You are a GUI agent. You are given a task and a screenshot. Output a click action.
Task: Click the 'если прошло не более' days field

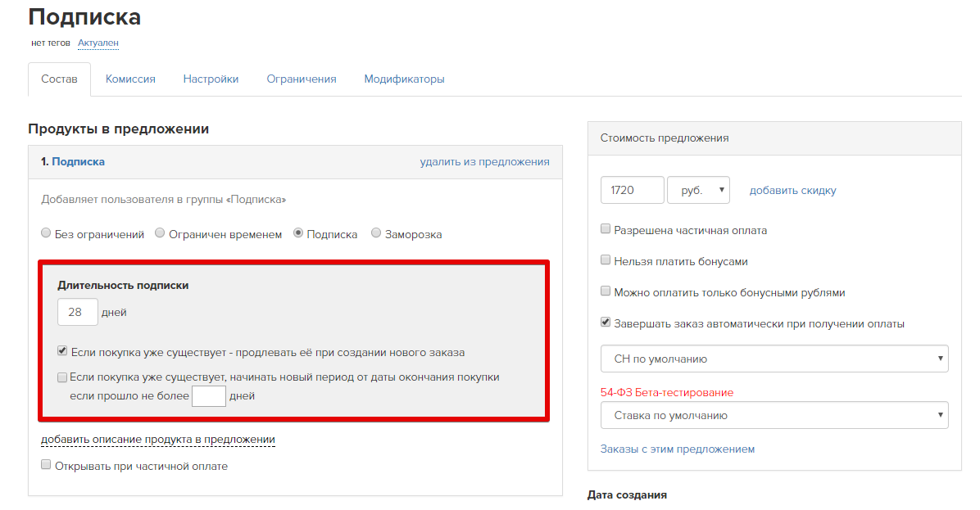209,395
